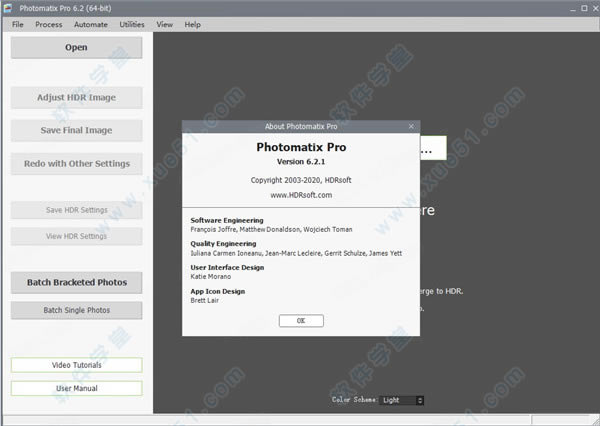Open the File menu
The image size is (600, 426).
click(x=18, y=24)
